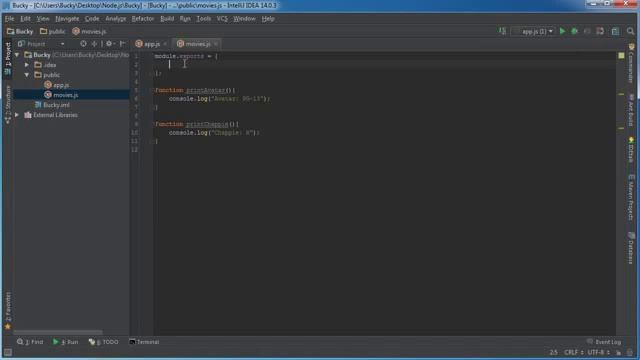Expand the External Libraries node

(17, 115)
